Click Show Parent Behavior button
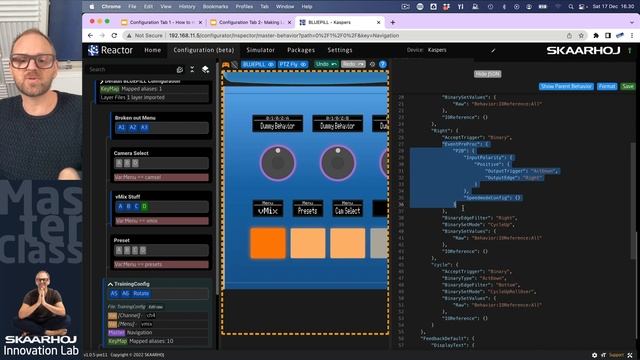This screenshot has width=640, height=360. (x=566, y=86)
